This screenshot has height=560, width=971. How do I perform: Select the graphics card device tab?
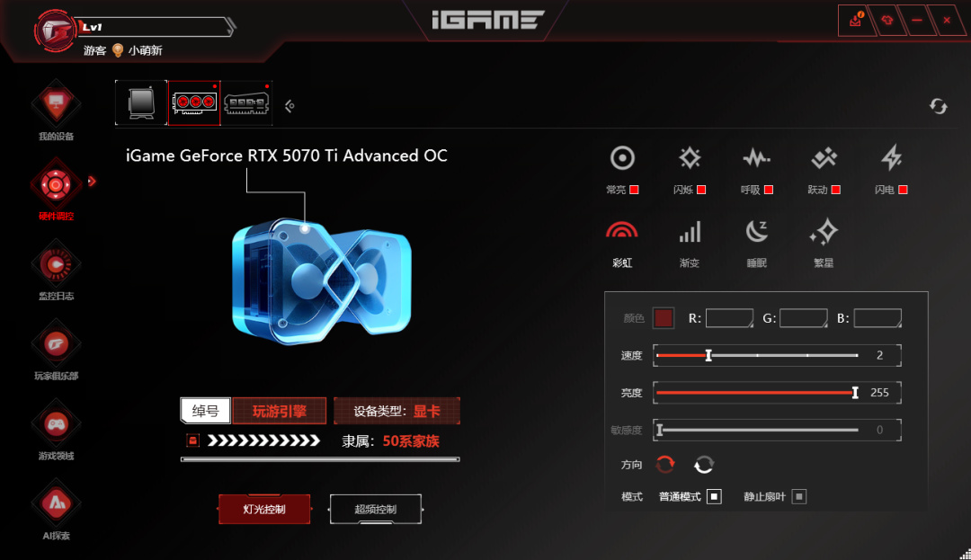[x=194, y=102]
